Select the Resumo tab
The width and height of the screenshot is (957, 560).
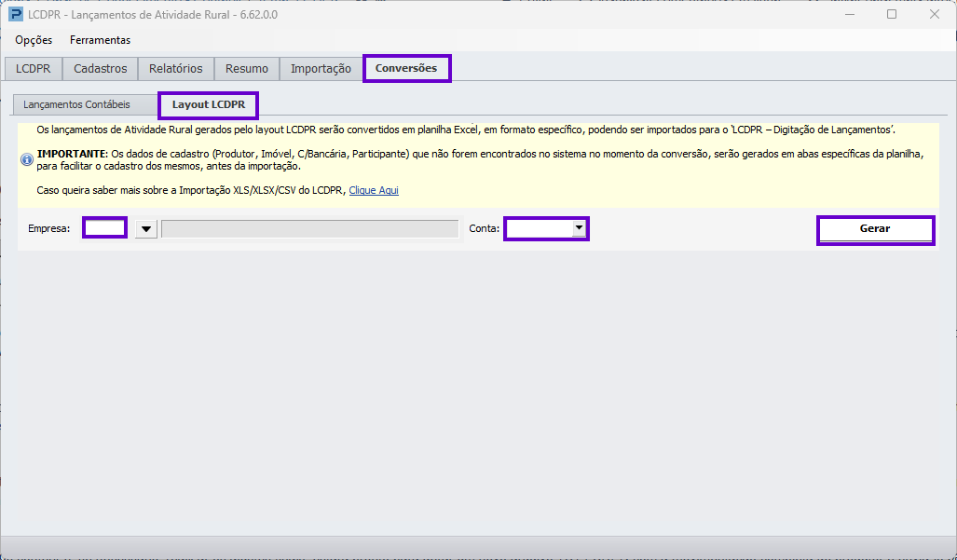(247, 69)
